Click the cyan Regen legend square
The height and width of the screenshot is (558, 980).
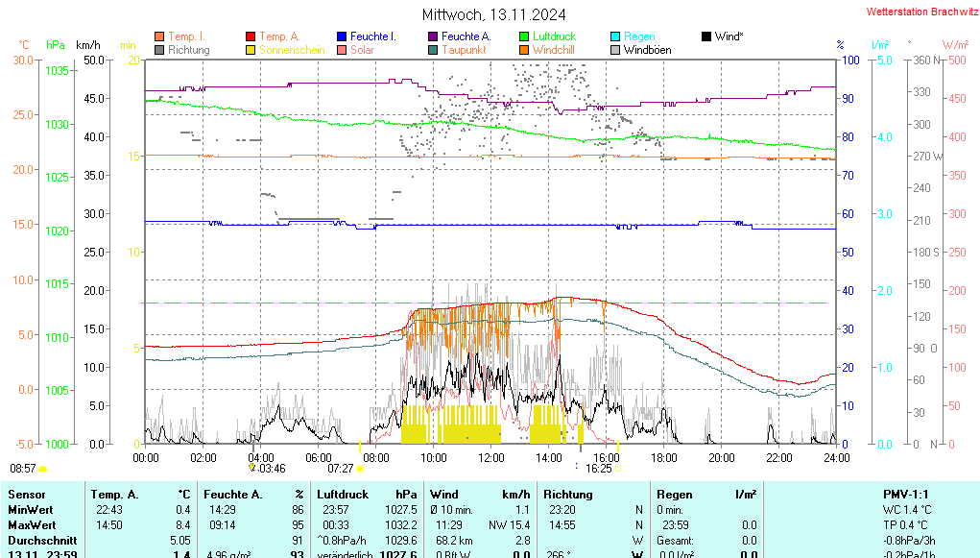[615, 36]
